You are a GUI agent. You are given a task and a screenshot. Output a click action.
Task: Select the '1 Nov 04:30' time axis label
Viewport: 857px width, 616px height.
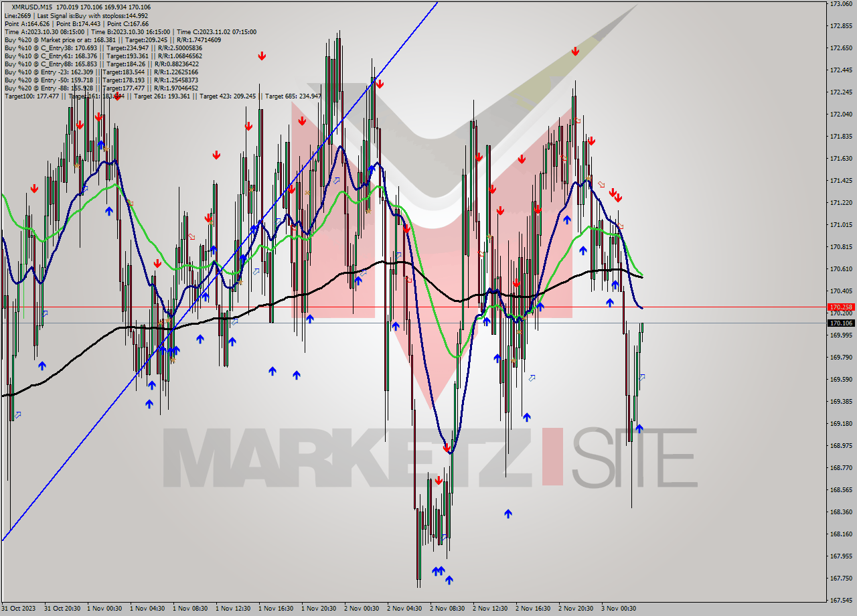click(x=147, y=609)
